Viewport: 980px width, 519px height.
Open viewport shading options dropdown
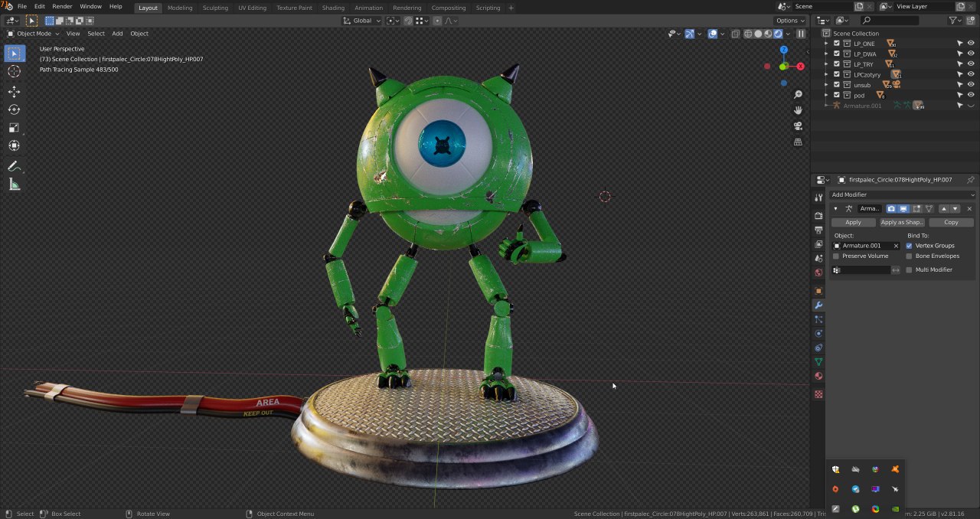[789, 34]
